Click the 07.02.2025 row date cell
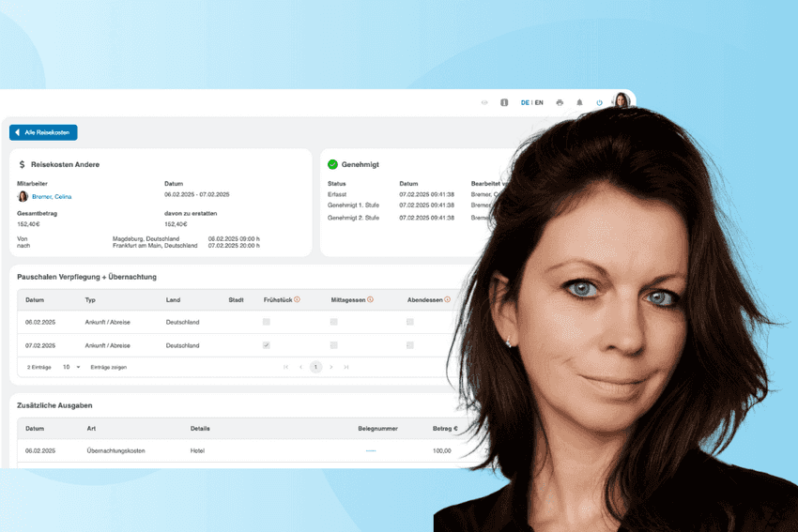The width and height of the screenshot is (798, 532). (40, 345)
